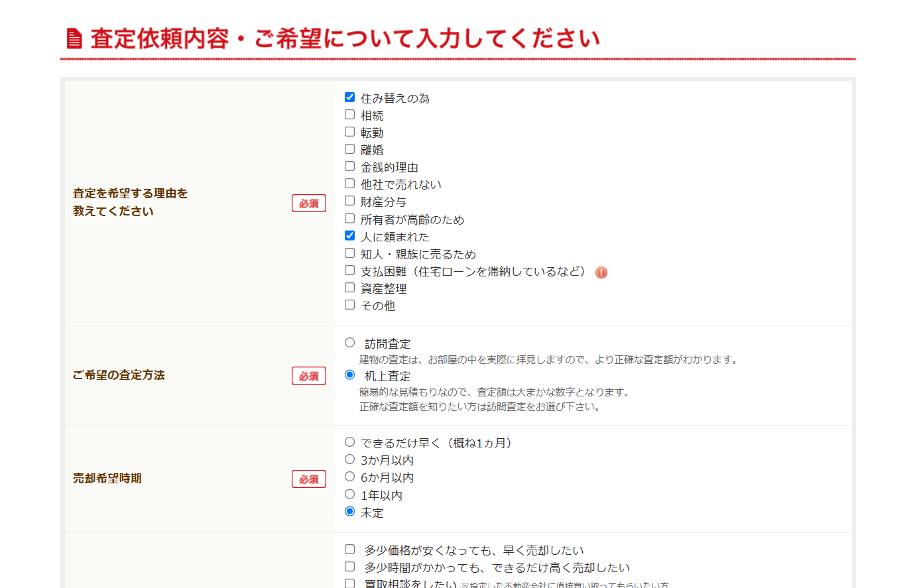Click the 簡易的な見積もりなので description line
Viewport: 917px width, 588px height.
point(496,392)
